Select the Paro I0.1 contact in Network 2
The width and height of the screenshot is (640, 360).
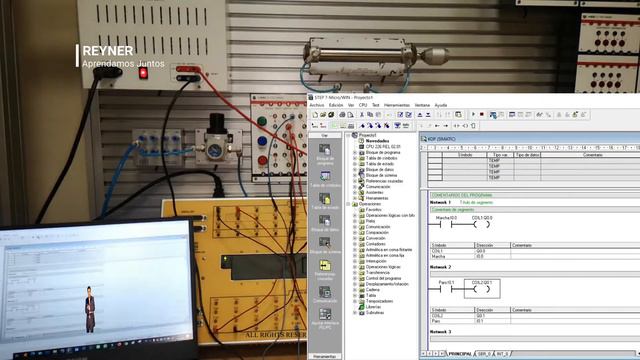coord(446,289)
